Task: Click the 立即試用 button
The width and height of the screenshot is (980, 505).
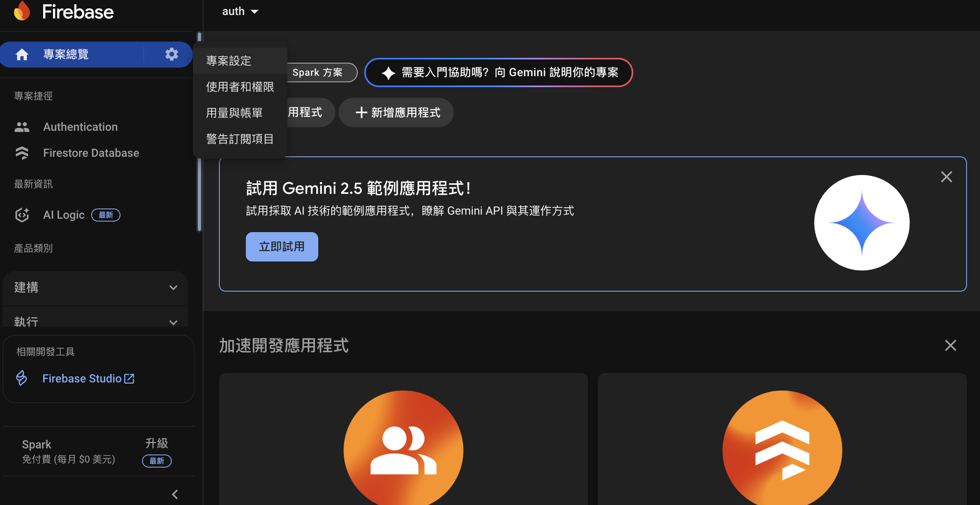Action: (x=282, y=247)
